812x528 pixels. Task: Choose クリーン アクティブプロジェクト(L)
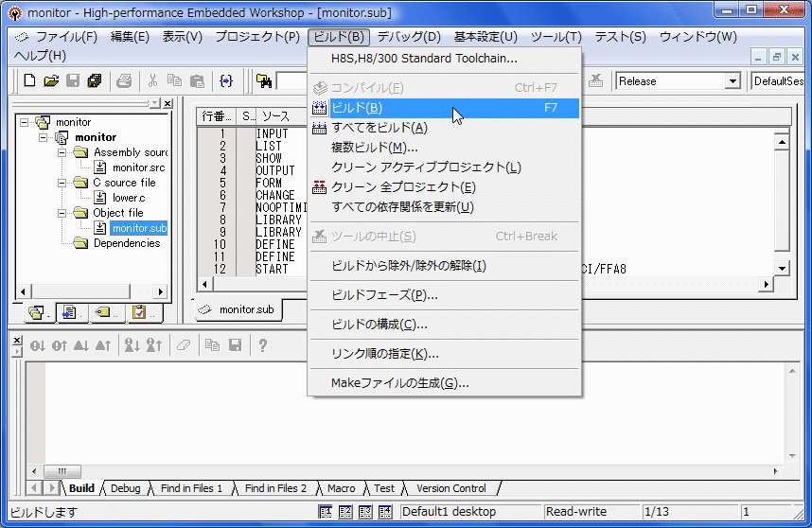pyautogui.click(x=444, y=167)
